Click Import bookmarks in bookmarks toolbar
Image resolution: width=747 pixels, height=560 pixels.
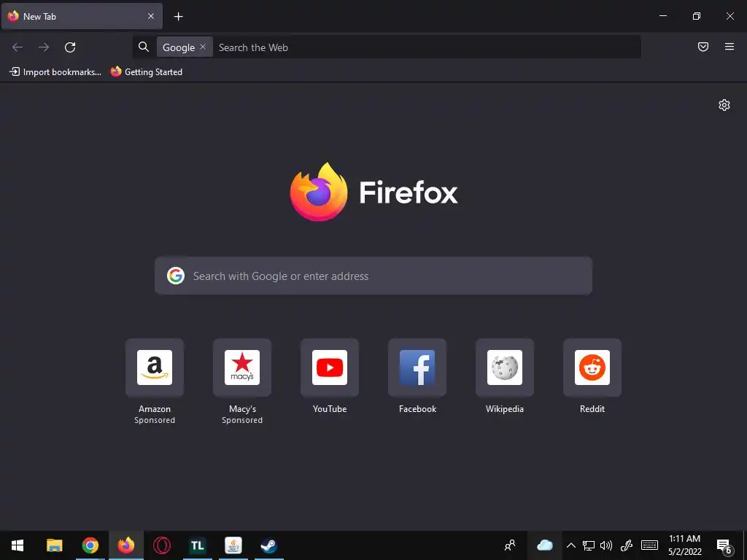click(x=55, y=72)
